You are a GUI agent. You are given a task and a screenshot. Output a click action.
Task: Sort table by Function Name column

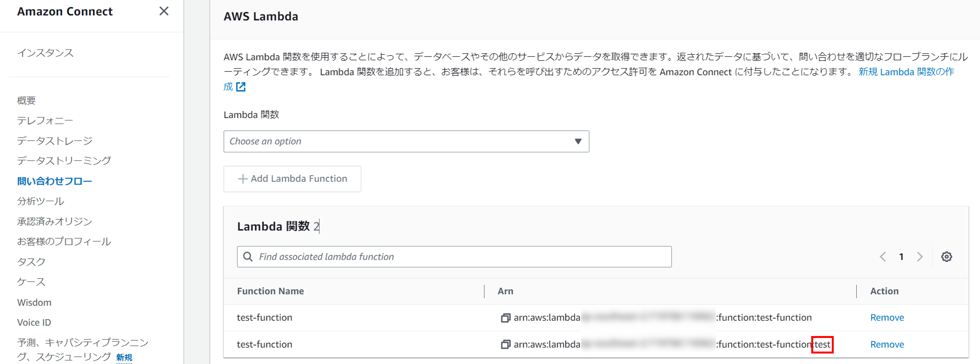(270, 291)
